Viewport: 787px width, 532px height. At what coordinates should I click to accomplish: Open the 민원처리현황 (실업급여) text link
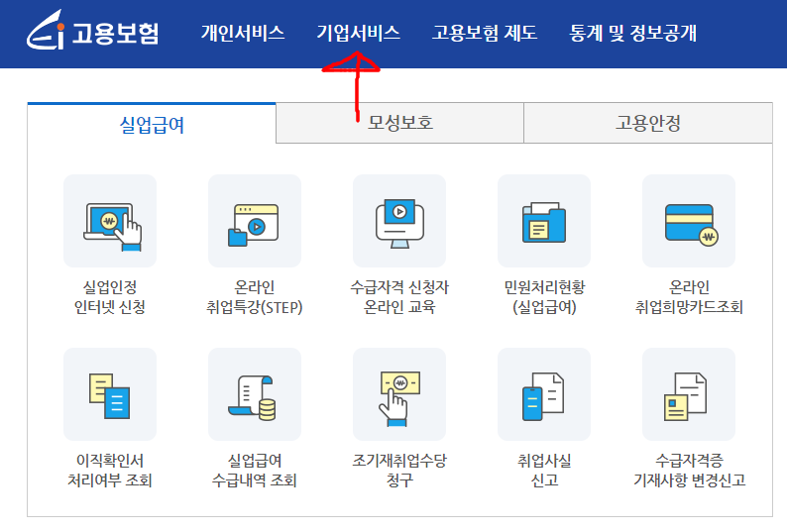click(544, 296)
